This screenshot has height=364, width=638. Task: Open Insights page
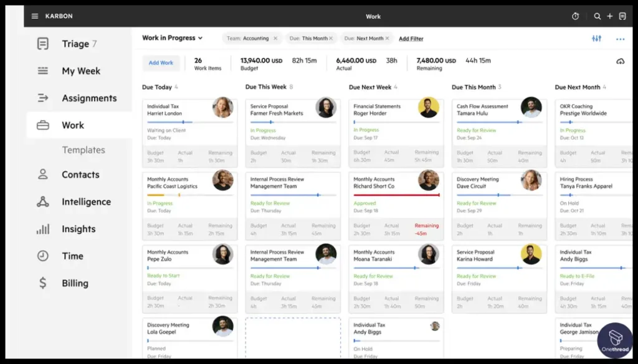coord(79,229)
